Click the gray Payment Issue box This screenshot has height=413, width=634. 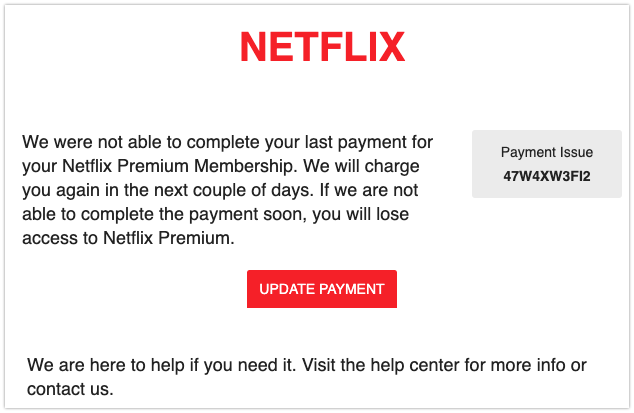click(x=547, y=164)
